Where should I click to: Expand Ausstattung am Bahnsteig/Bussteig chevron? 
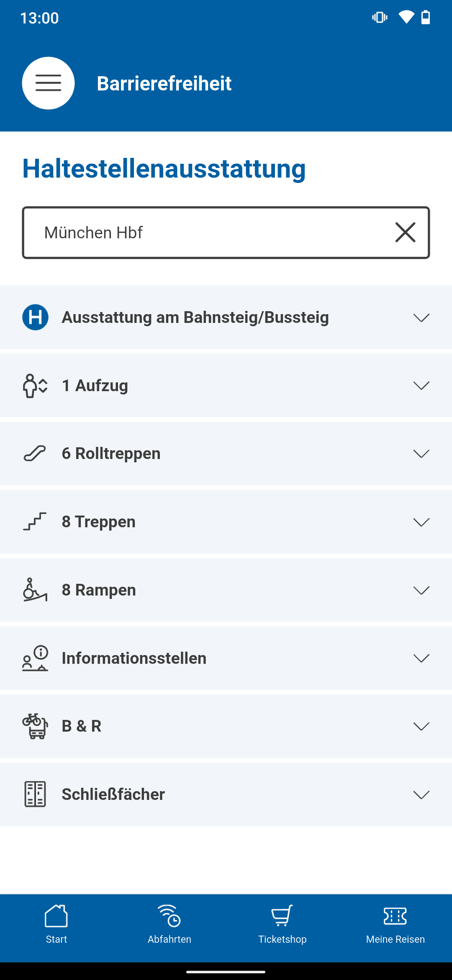pyautogui.click(x=421, y=317)
